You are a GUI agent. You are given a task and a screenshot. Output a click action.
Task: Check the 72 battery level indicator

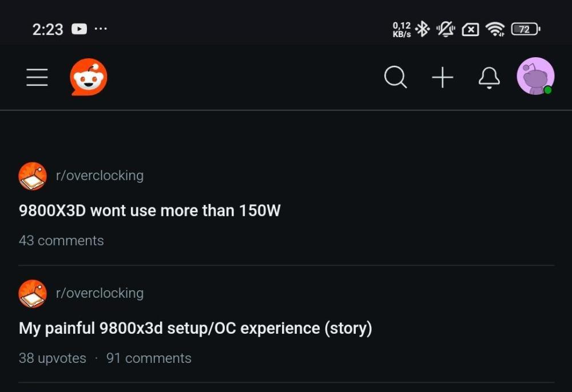click(x=524, y=29)
